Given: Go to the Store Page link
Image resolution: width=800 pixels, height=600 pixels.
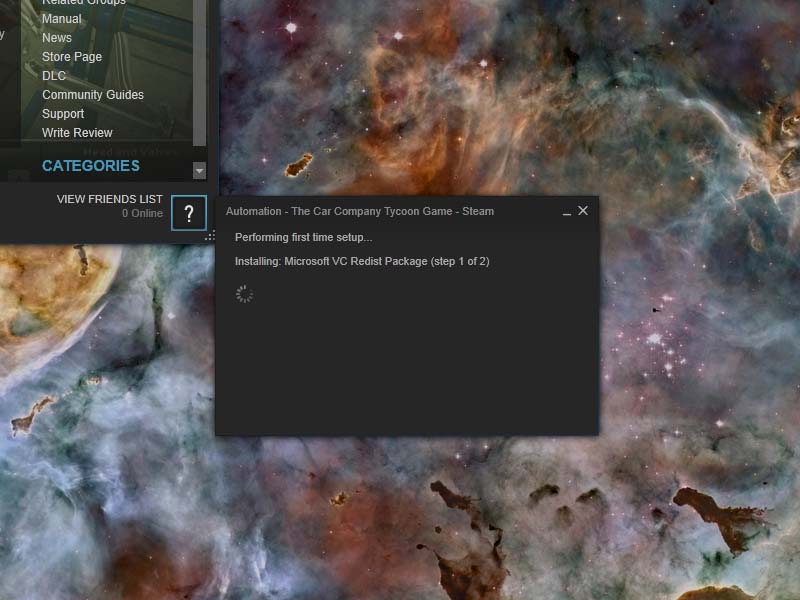Looking at the screenshot, I should coord(72,57).
